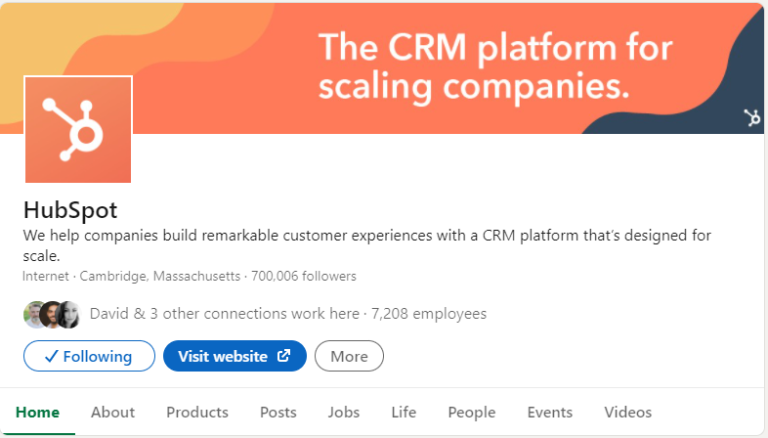Open the Life tab

(404, 412)
